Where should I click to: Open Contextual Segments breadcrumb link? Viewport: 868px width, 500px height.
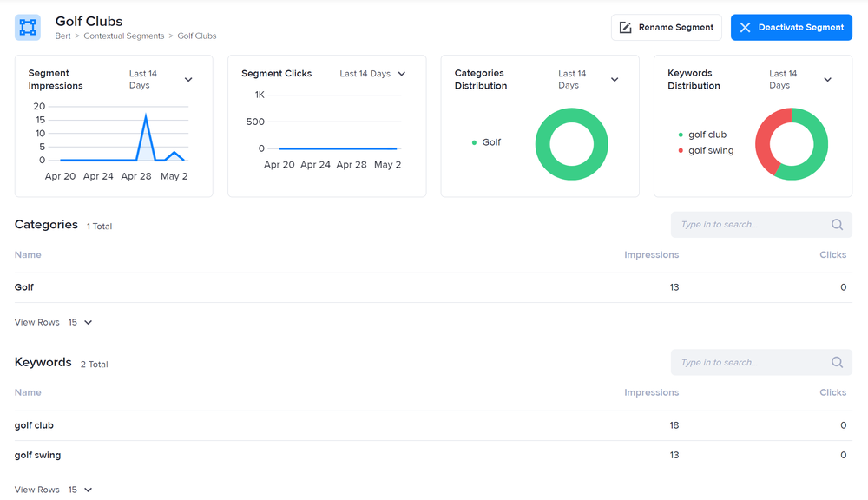(123, 36)
